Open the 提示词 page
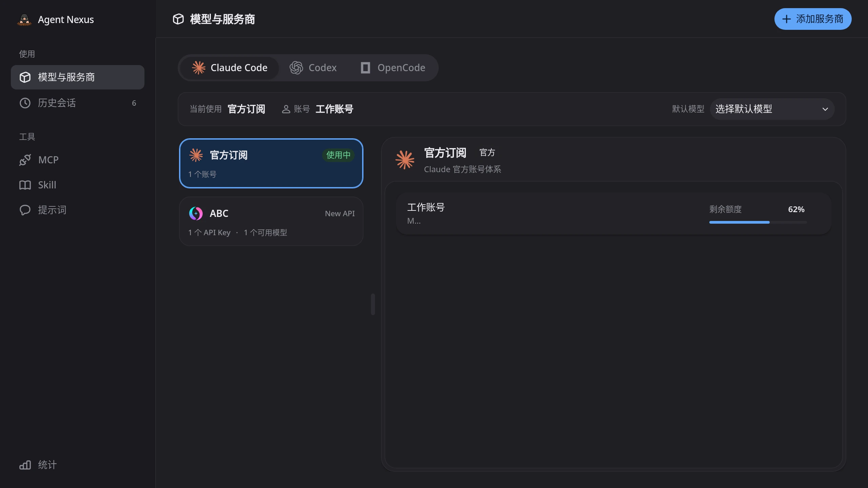Viewport: 868px width, 488px height. pyautogui.click(x=78, y=210)
